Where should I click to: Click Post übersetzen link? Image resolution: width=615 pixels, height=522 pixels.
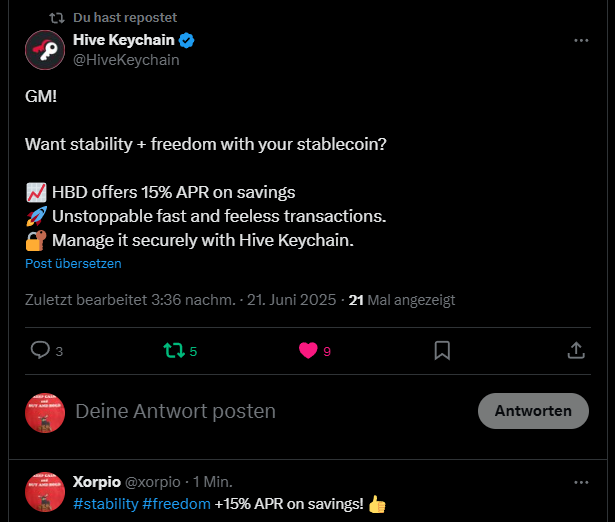[x=73, y=264]
